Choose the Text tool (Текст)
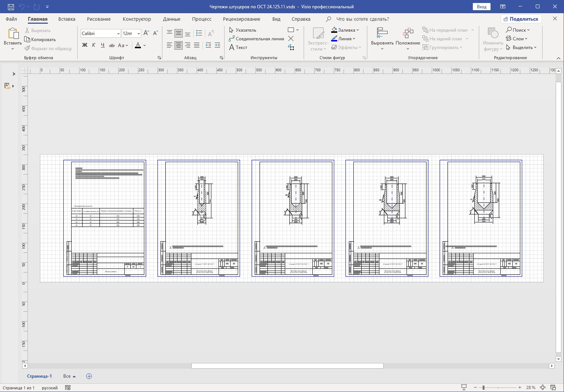This screenshot has width=564, height=392. click(x=238, y=47)
